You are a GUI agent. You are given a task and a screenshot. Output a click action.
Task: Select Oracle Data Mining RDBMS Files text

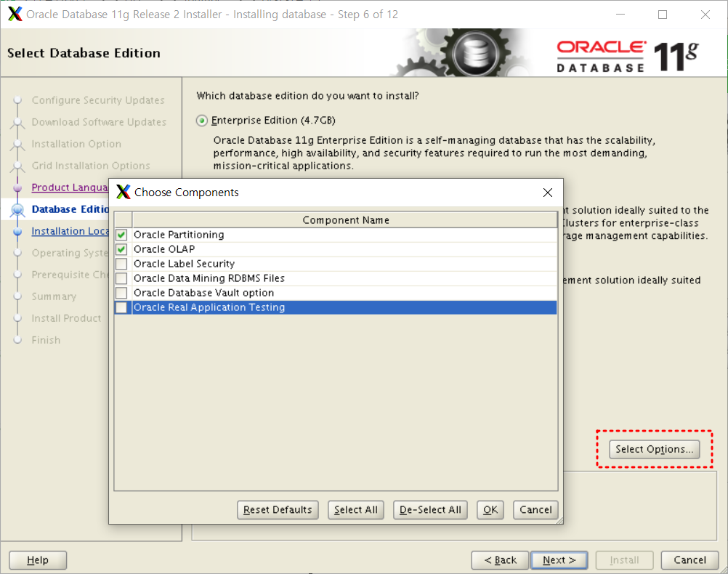coord(209,278)
